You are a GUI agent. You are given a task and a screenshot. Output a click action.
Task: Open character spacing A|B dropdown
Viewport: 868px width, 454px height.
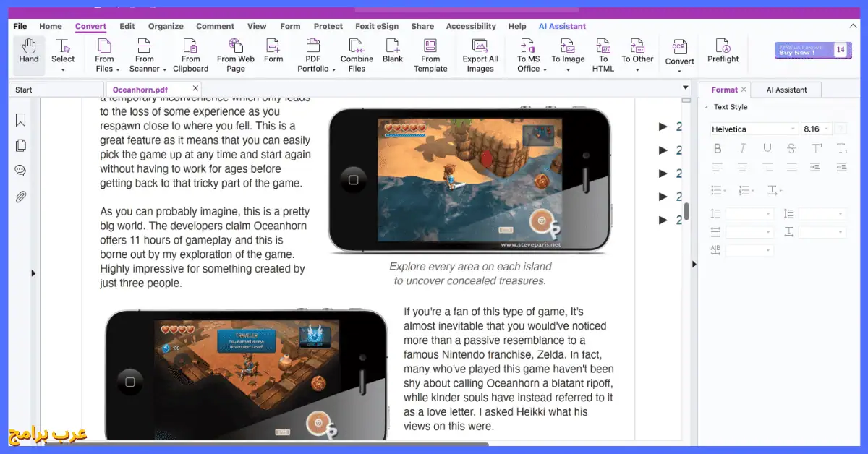pyautogui.click(x=750, y=250)
